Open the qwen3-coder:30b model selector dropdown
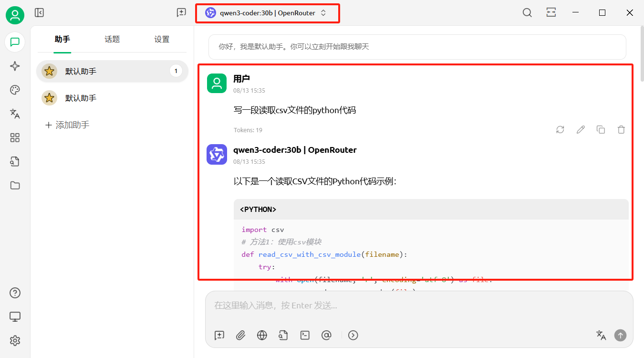The height and width of the screenshot is (358, 644). (266, 13)
